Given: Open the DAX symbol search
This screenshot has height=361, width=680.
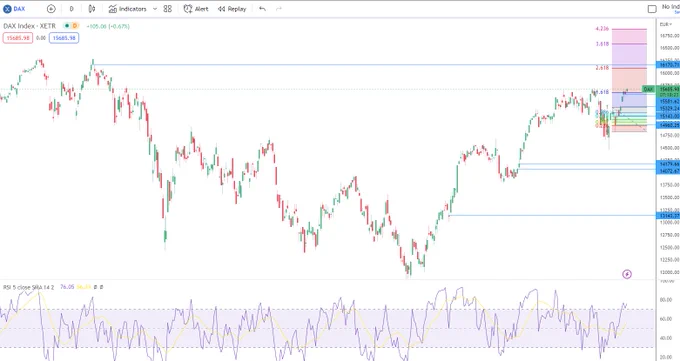Looking at the screenshot, I should coord(14,9).
